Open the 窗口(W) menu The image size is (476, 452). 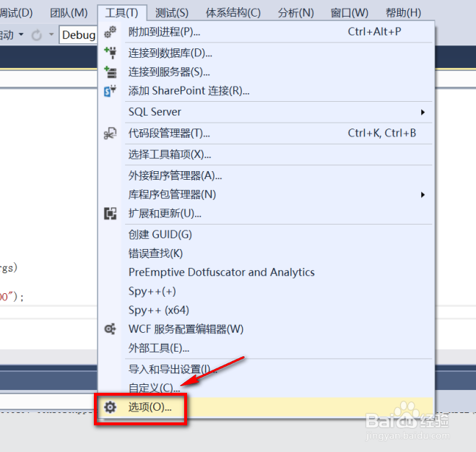tap(350, 13)
